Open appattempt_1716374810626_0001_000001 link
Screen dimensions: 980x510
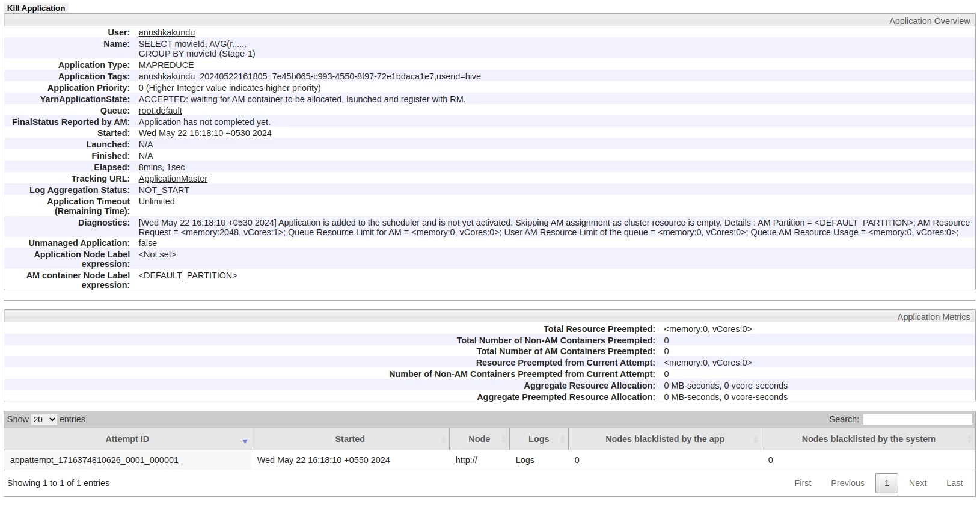(94, 460)
